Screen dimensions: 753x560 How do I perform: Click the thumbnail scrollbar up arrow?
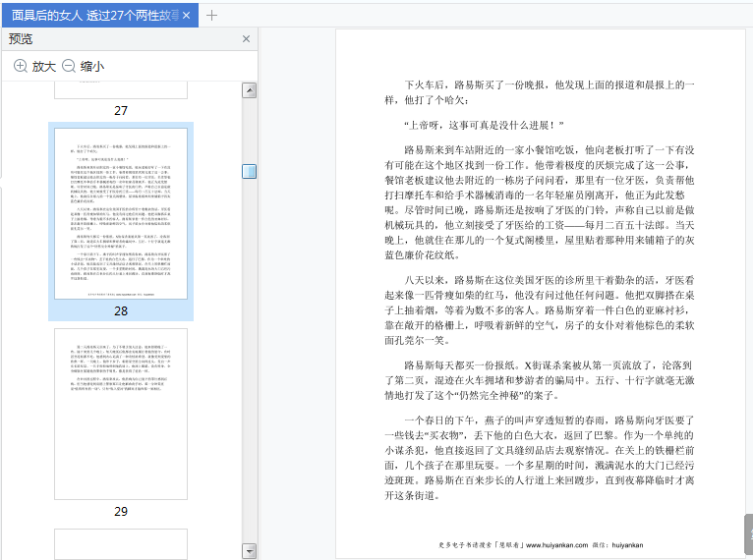tap(249, 90)
